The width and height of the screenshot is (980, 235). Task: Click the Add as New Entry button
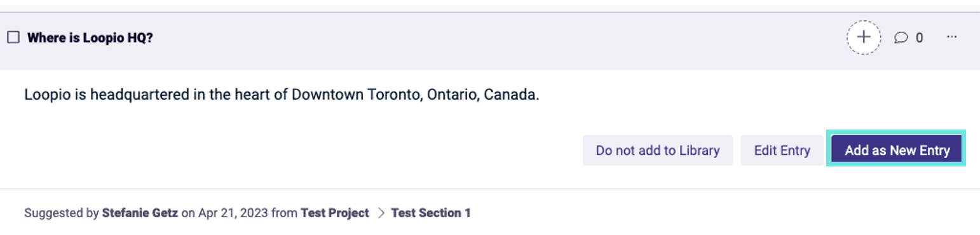tap(897, 151)
